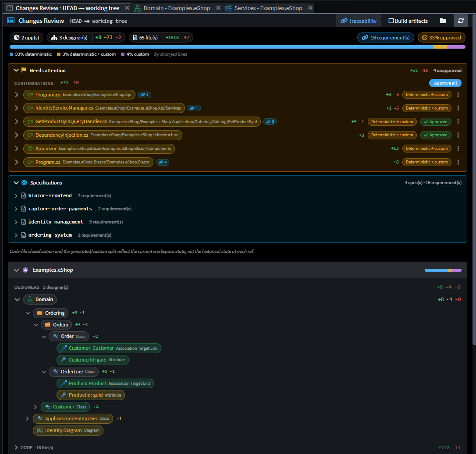The height and width of the screenshot is (454, 476).
Task: Toggle the Traceability button
Action: point(359,21)
